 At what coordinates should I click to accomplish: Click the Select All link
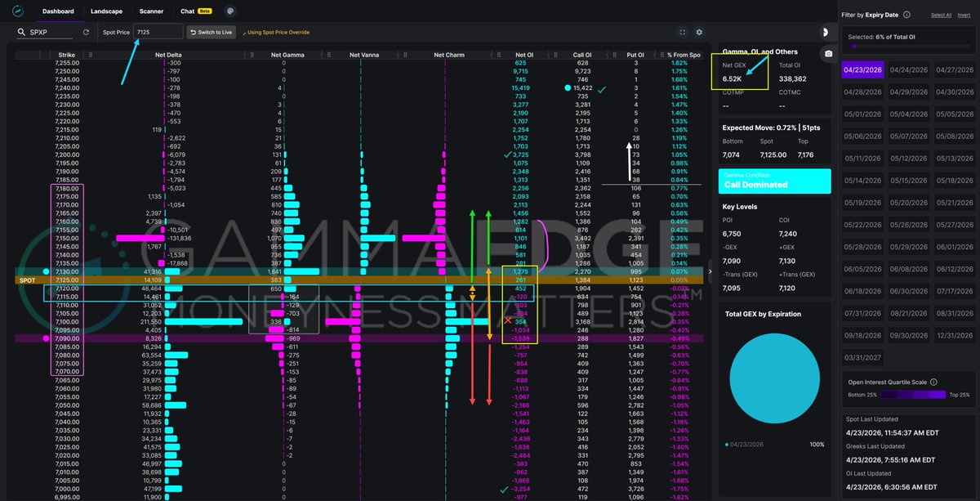point(941,15)
